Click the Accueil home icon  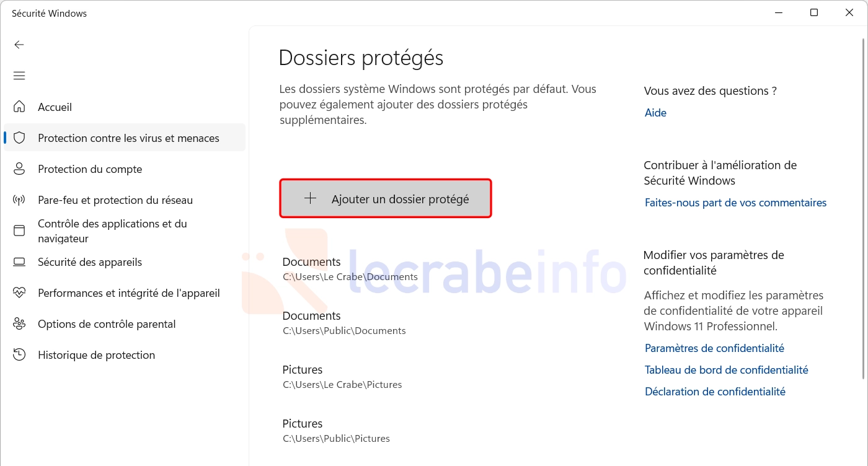[x=19, y=107]
